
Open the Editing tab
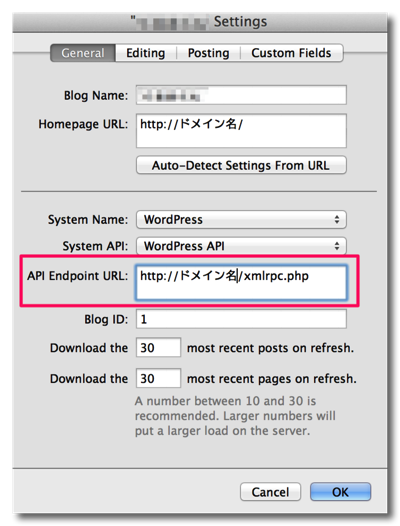click(x=146, y=53)
